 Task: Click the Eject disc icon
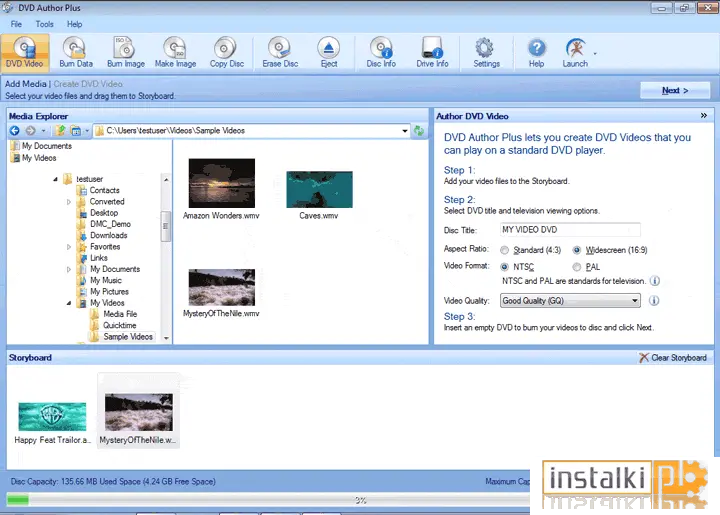(329, 52)
